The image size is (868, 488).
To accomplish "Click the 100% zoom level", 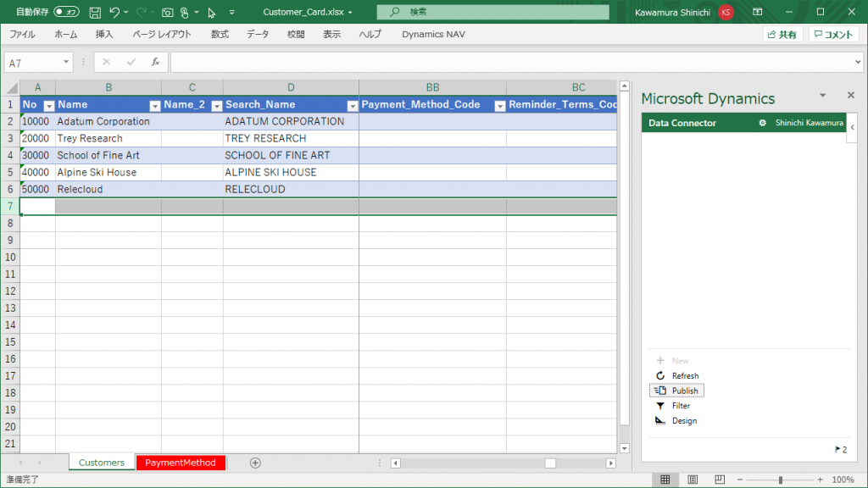I will 843,480.
